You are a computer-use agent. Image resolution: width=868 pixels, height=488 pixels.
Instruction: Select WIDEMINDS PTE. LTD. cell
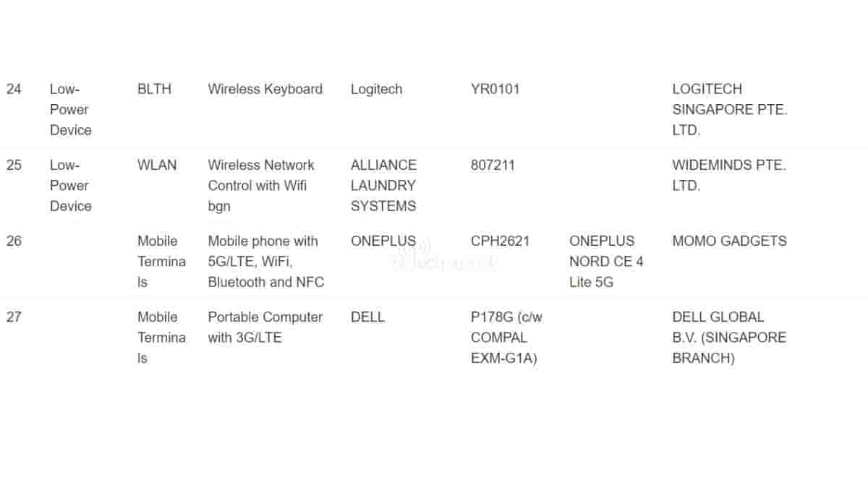pyautogui.click(x=729, y=175)
